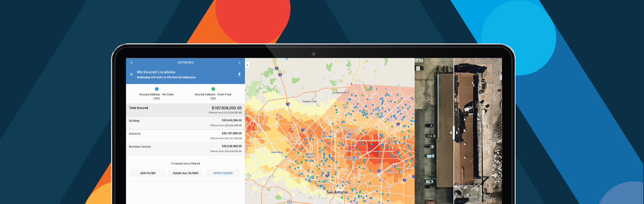Select the EXPOSURES header tab
Image resolution: width=644 pixels, height=204 pixels.
(185, 62)
